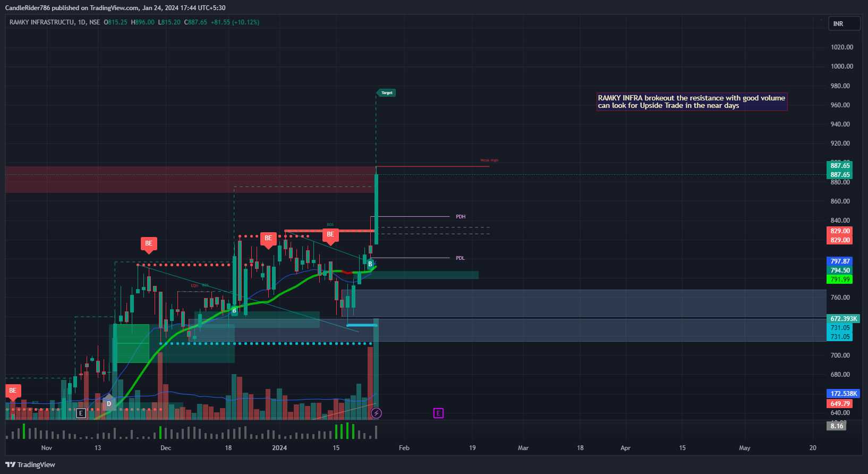Click the red EQH label
The image size is (868, 474).
point(194,286)
